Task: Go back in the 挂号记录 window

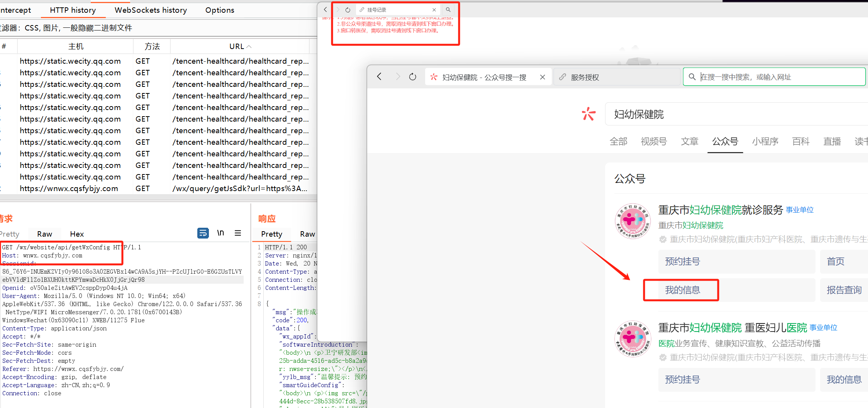Action: click(x=325, y=10)
